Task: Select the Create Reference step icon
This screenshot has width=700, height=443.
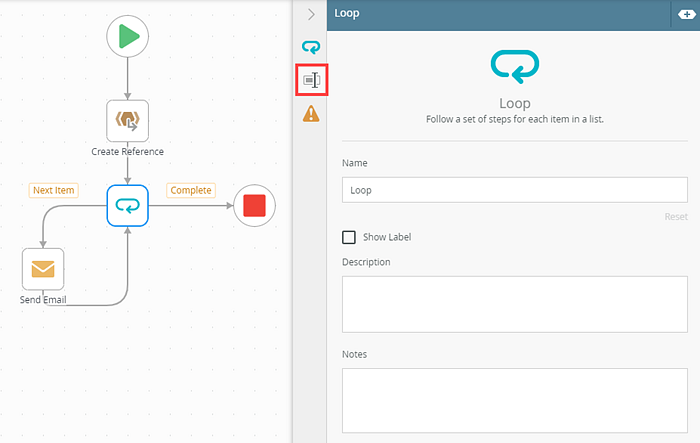Action: click(128, 120)
